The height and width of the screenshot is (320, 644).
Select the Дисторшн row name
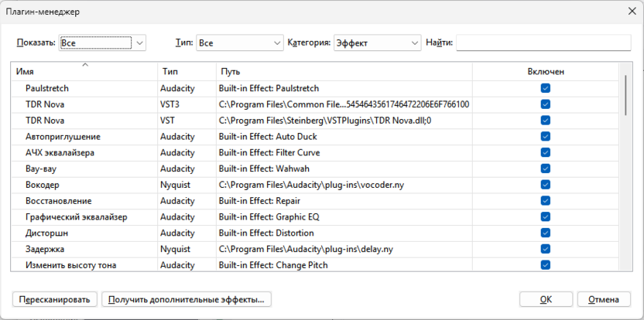46,233
